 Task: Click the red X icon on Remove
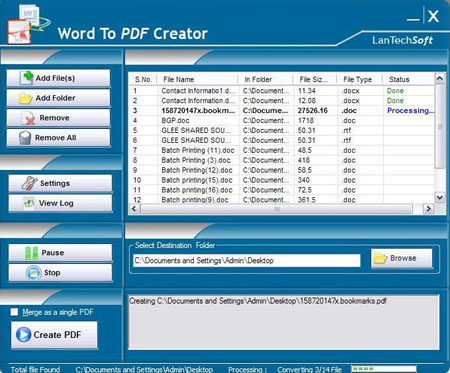tap(28, 118)
